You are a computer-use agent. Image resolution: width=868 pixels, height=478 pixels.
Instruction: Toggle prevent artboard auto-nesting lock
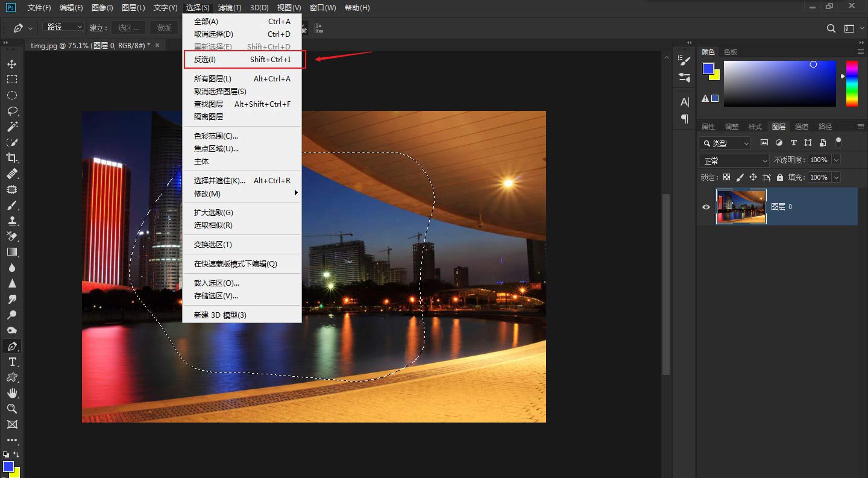point(767,177)
